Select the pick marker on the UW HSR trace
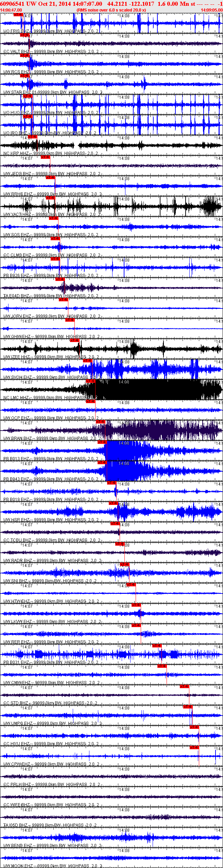This screenshot has height=868, width=223. coord(114,503)
